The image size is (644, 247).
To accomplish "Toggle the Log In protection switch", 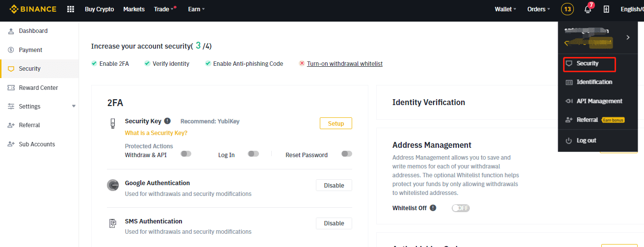I will [x=253, y=154].
